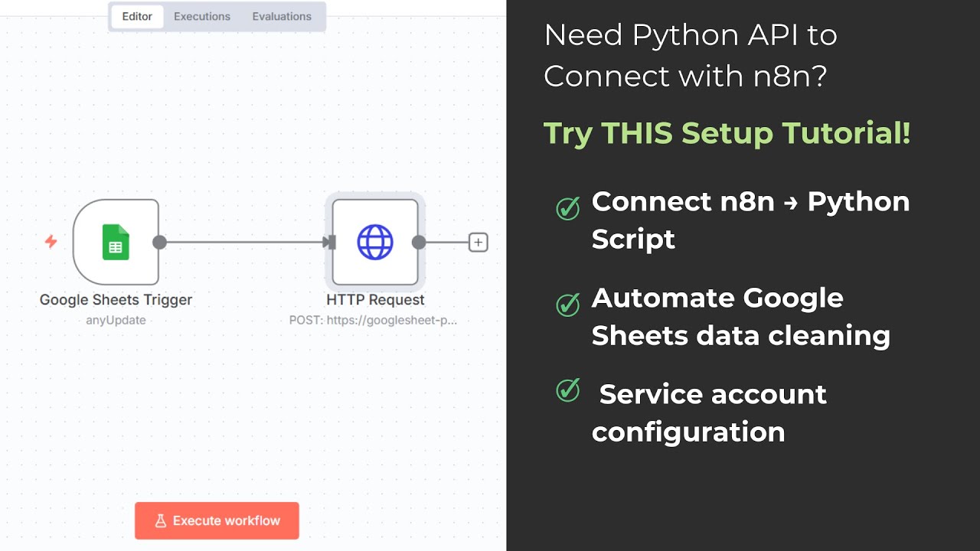
Task: Click 'Connect n8n → Python Script' text
Action: 751,220
